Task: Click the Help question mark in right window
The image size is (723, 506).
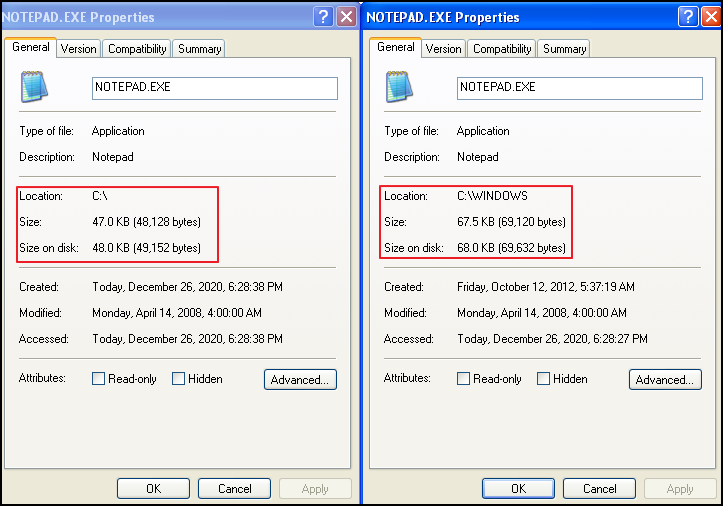Action: coord(688,17)
